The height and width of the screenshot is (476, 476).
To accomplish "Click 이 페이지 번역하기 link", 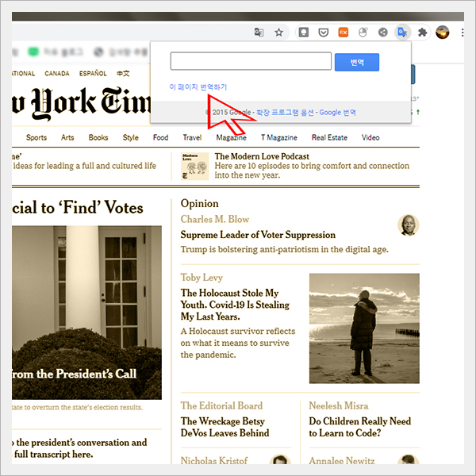I will [198, 87].
